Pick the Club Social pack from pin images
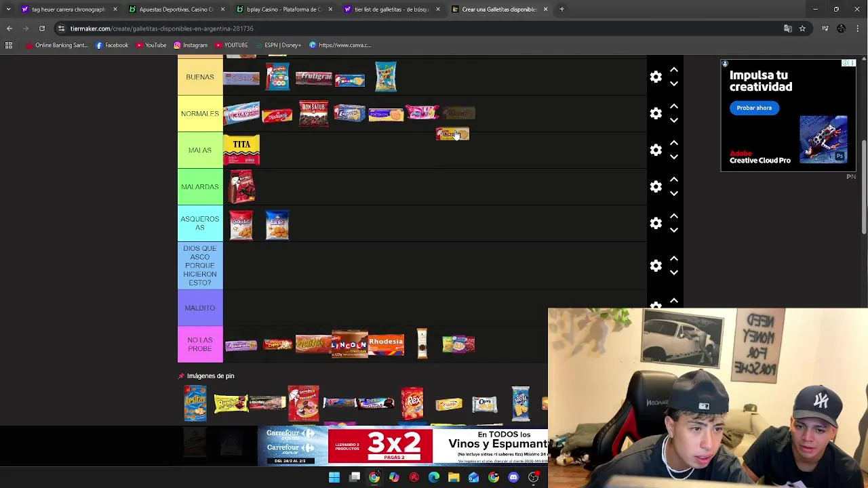The height and width of the screenshot is (488, 868). click(521, 403)
